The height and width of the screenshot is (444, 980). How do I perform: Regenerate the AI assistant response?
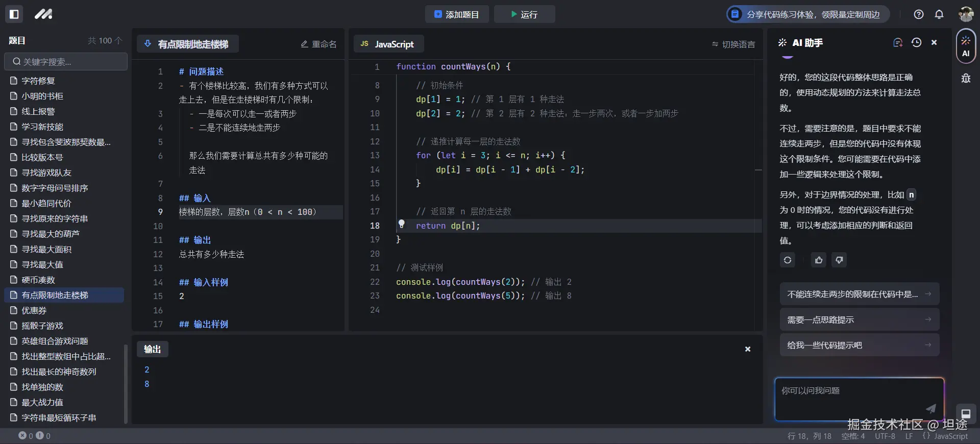tap(788, 260)
